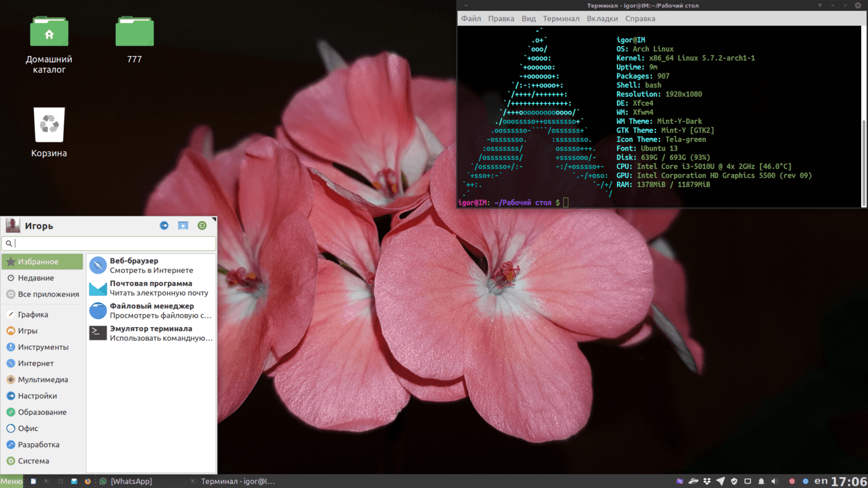The width and height of the screenshot is (868, 488).
Task: Click the green log out icon
Action: tap(202, 225)
